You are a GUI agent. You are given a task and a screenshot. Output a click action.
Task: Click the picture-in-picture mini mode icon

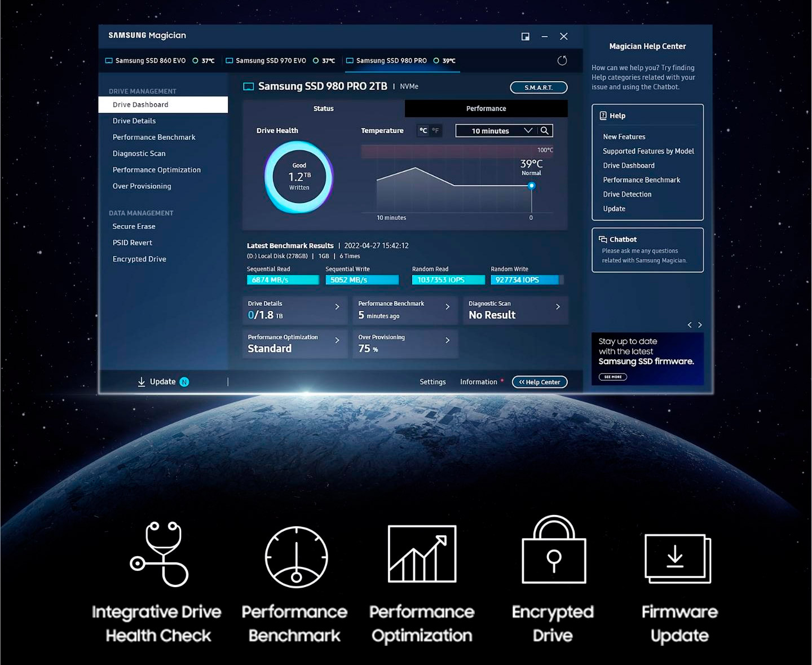pos(526,37)
